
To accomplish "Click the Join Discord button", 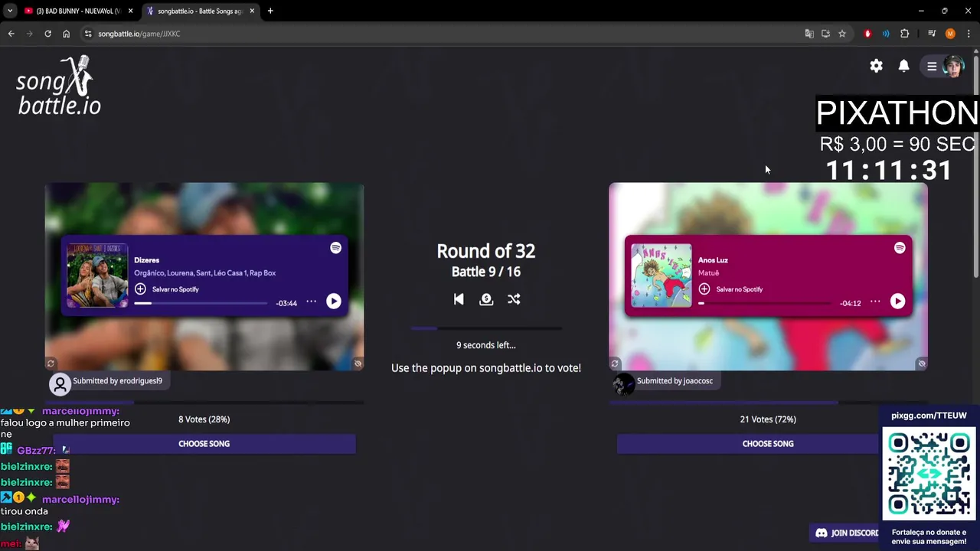I will (846, 533).
